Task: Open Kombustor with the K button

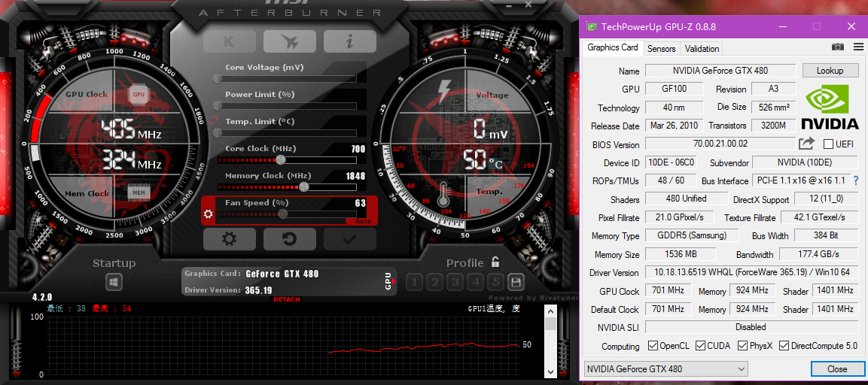Action: coord(229,41)
